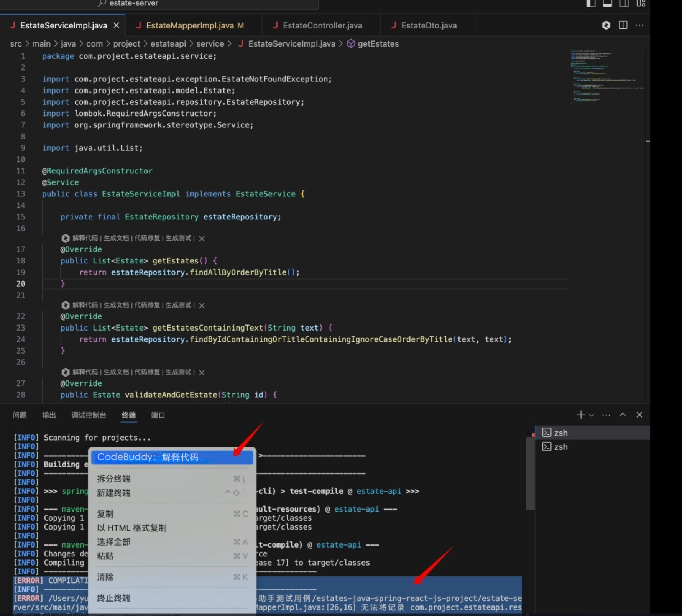
Task: Close the EstateServiceImpl.java tab
Action: click(x=116, y=25)
